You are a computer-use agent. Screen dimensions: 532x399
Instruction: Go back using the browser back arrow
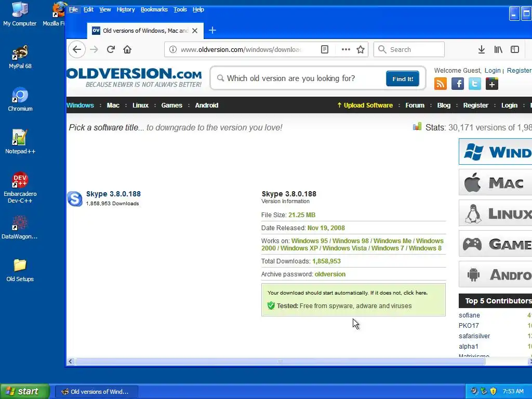pyautogui.click(x=77, y=49)
